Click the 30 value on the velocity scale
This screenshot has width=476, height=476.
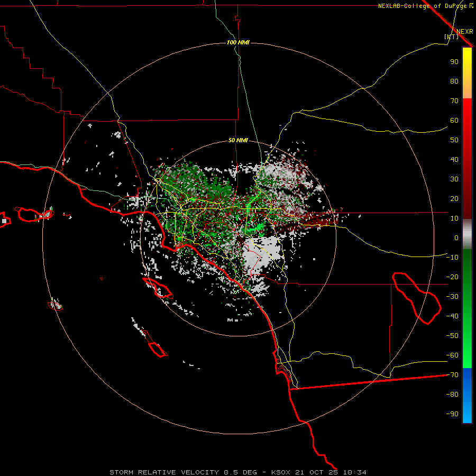pyautogui.click(x=454, y=179)
